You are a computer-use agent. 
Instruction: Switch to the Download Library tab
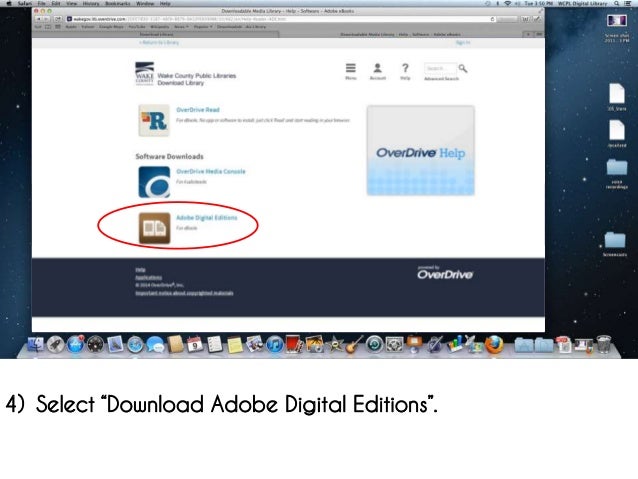point(156,35)
